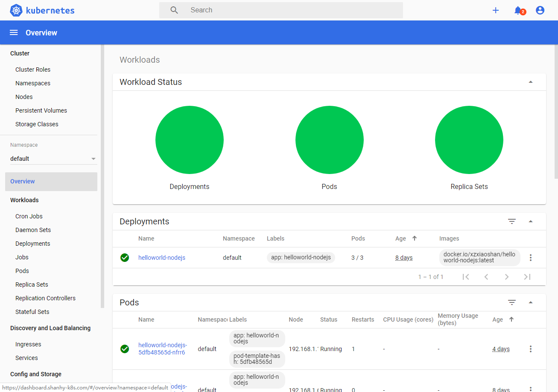The image size is (558, 392).
Task: Go to first page in Deployments pagination
Action: [x=466, y=277]
